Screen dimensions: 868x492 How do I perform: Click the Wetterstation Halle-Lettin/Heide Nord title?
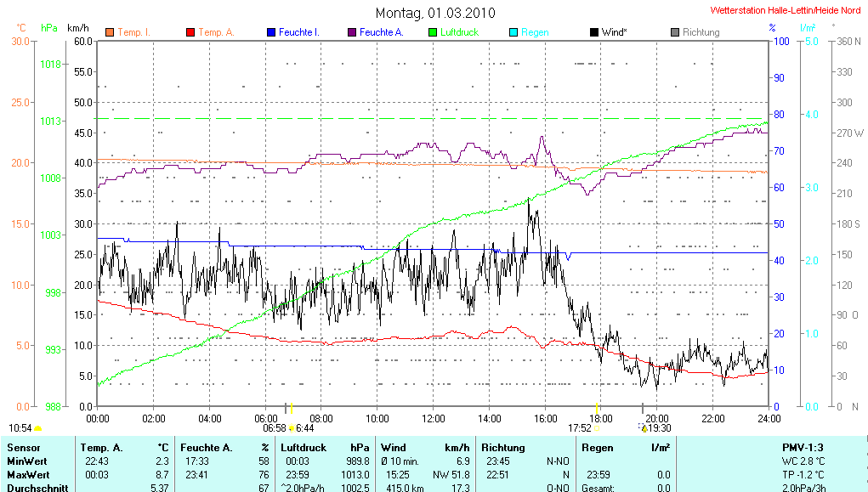pos(785,10)
